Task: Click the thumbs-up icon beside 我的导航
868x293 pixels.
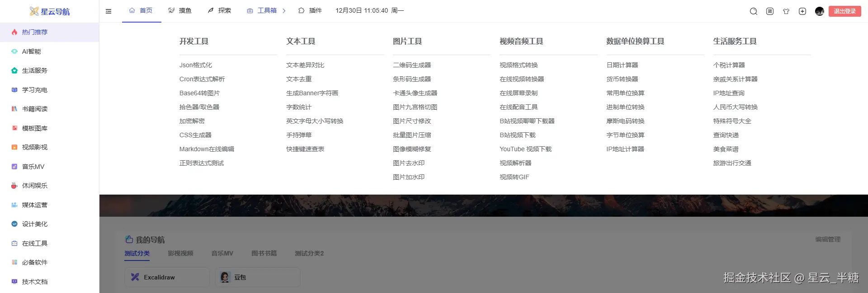Action: pyautogui.click(x=129, y=239)
